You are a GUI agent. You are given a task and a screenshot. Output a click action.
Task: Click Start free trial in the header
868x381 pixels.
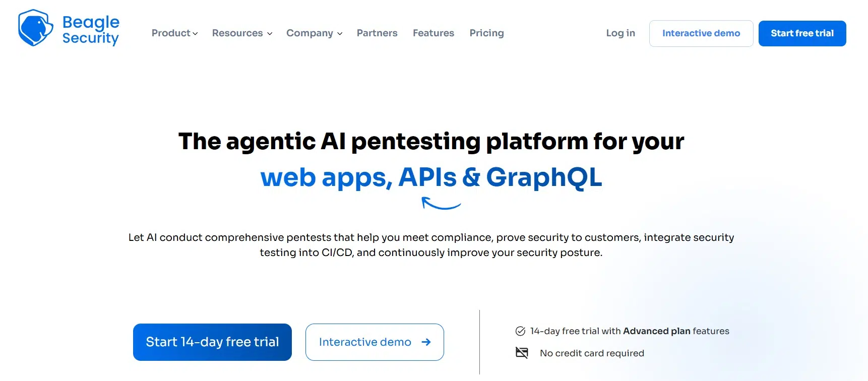tap(802, 33)
